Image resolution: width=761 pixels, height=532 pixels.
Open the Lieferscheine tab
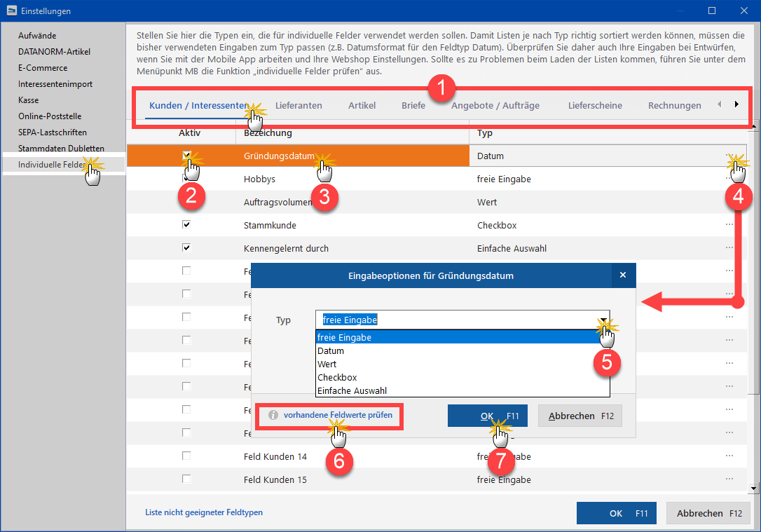point(595,105)
